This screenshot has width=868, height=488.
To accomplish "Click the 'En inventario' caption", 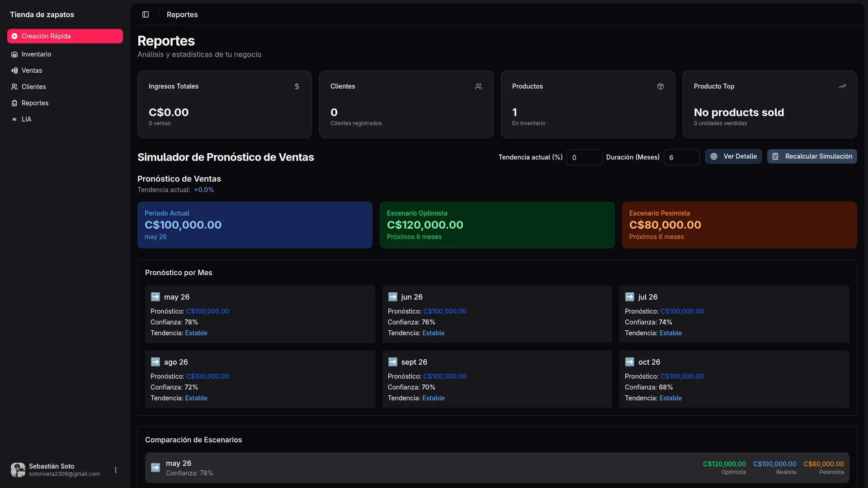I will pyautogui.click(x=528, y=123).
